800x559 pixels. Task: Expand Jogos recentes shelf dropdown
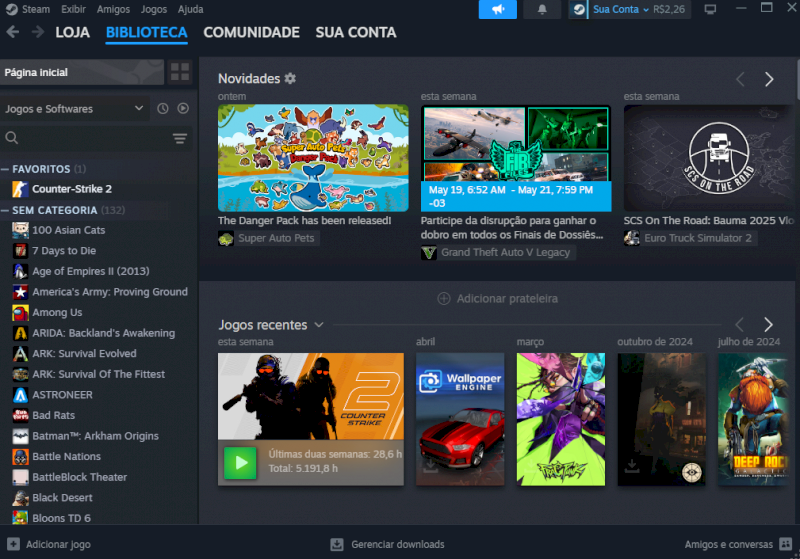(319, 325)
